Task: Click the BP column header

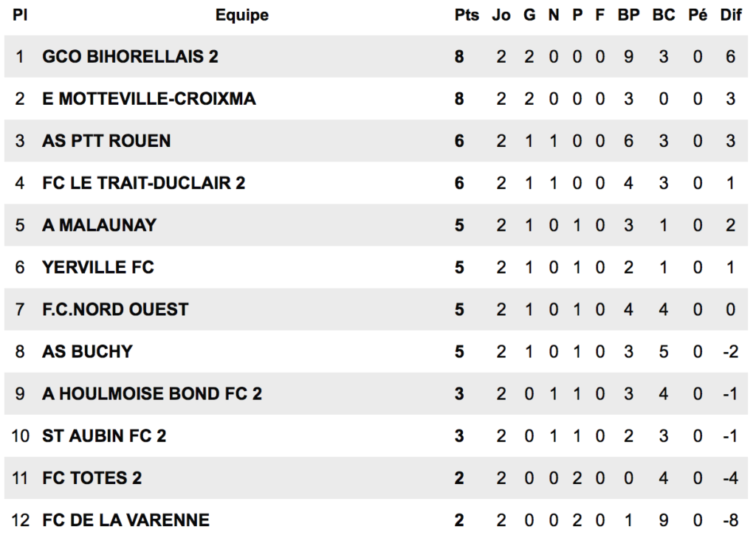Action: (x=628, y=15)
